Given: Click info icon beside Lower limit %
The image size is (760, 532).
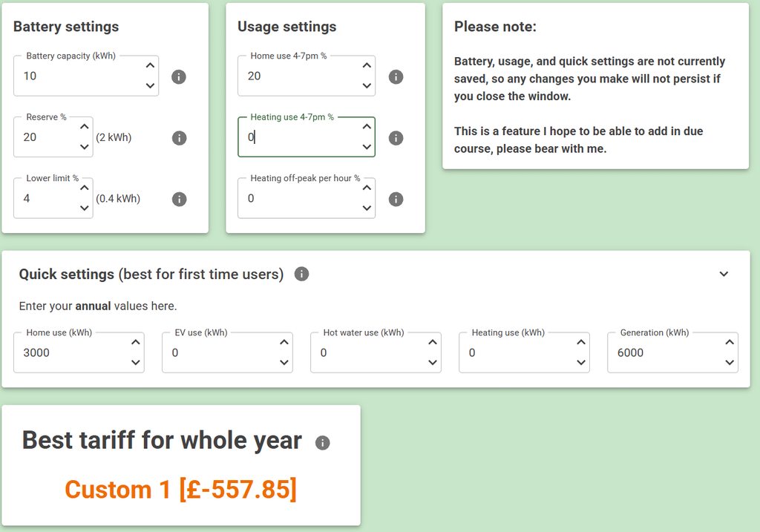Looking at the screenshot, I should pos(179,199).
